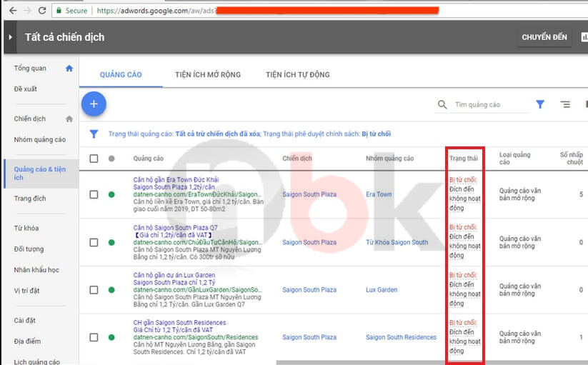Image resolution: width=588 pixels, height=365 pixels.
Task: Open Từ khóa in the sidebar
Action: click(x=26, y=229)
